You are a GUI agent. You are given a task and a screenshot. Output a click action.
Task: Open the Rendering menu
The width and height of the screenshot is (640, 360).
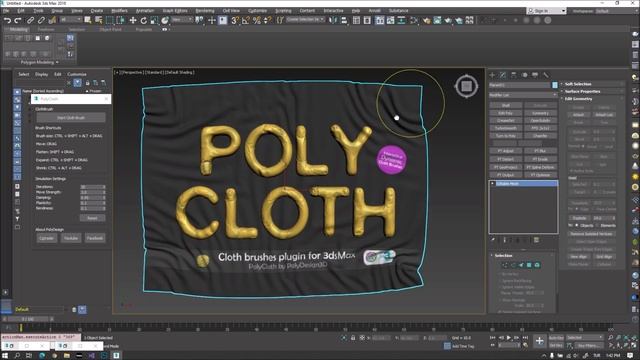pos(205,10)
